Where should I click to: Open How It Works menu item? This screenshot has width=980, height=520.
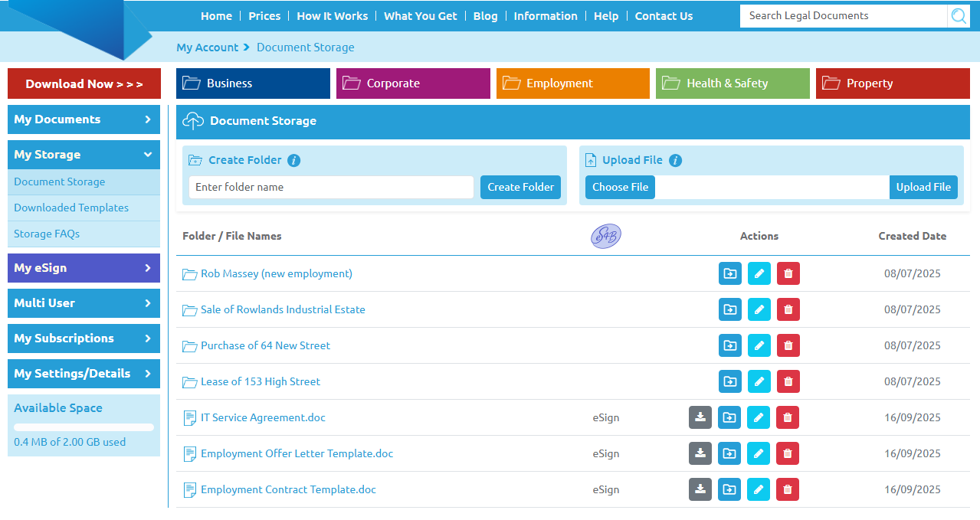[332, 16]
